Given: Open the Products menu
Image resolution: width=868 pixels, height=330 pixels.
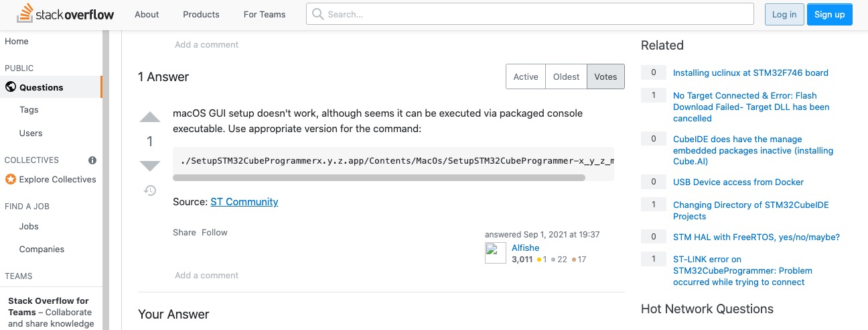Looking at the screenshot, I should pos(201,14).
